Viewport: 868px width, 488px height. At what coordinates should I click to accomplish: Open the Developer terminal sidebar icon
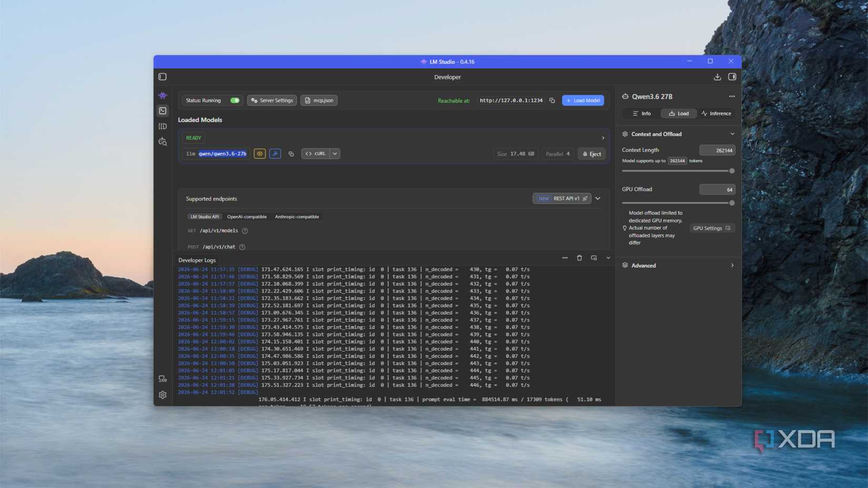click(x=163, y=111)
